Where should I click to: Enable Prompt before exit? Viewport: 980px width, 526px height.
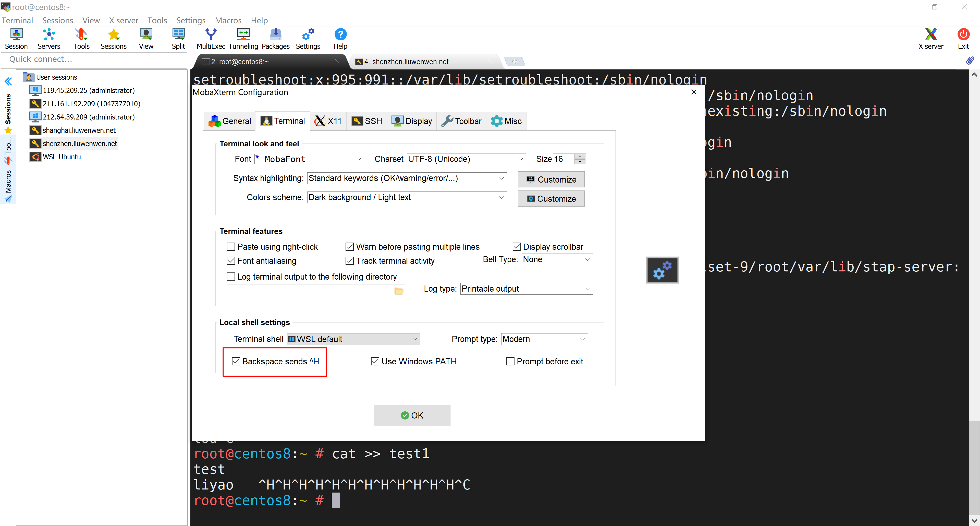pos(510,361)
